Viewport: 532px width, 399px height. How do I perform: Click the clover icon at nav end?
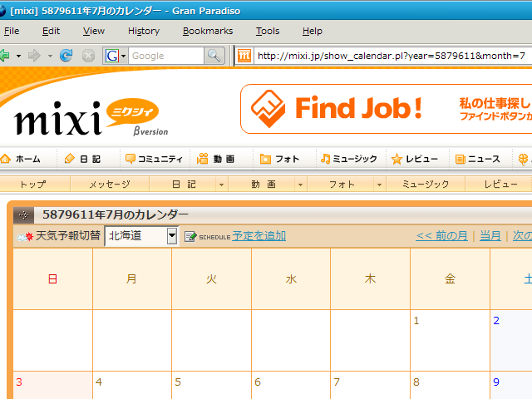tap(524, 159)
